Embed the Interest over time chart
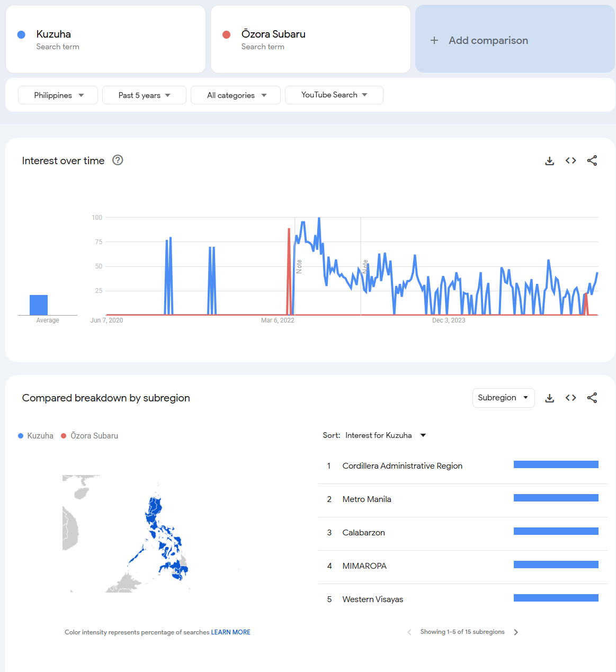 click(570, 160)
